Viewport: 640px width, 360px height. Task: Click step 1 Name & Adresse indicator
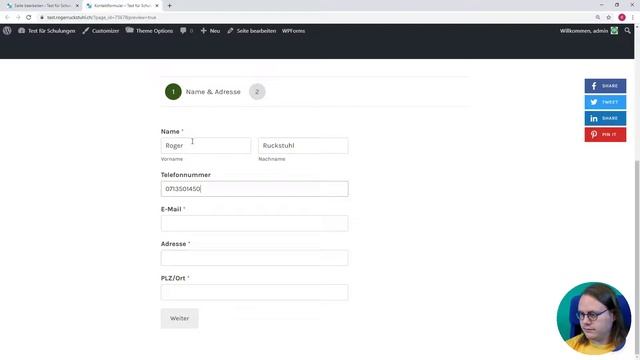(203, 92)
